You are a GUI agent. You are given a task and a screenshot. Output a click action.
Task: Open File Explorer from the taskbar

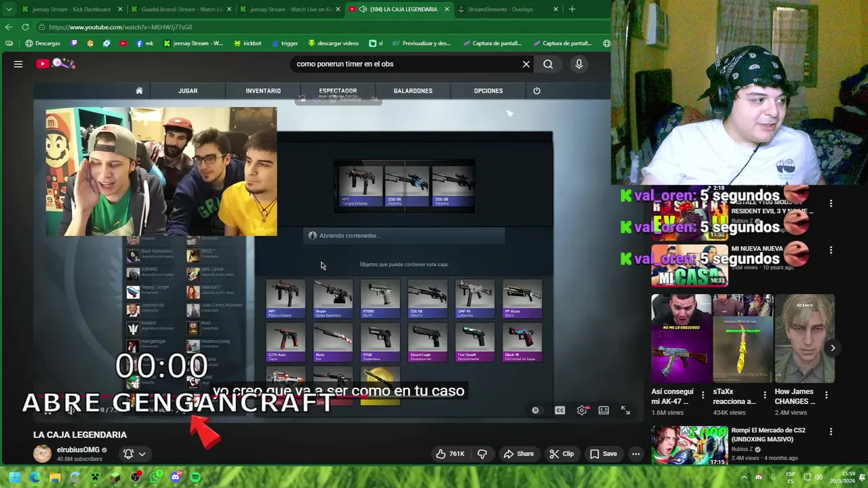click(55, 477)
